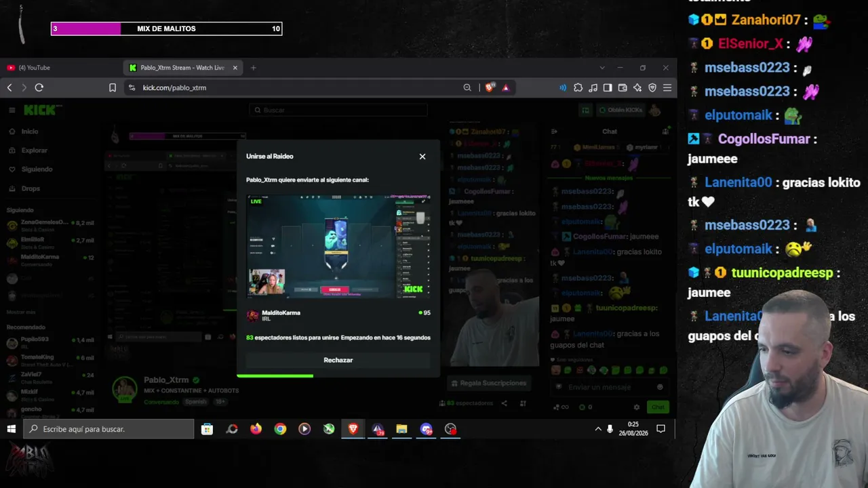Open the clock showing 0:25
This screenshot has width=868, height=488.
633,429
